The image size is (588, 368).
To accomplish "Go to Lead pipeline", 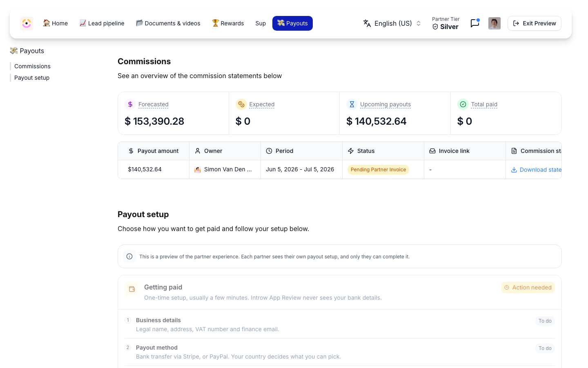I will coord(102,23).
